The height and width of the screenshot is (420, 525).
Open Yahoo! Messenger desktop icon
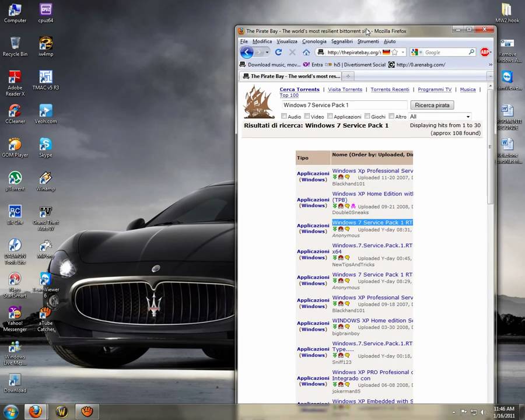(15, 319)
